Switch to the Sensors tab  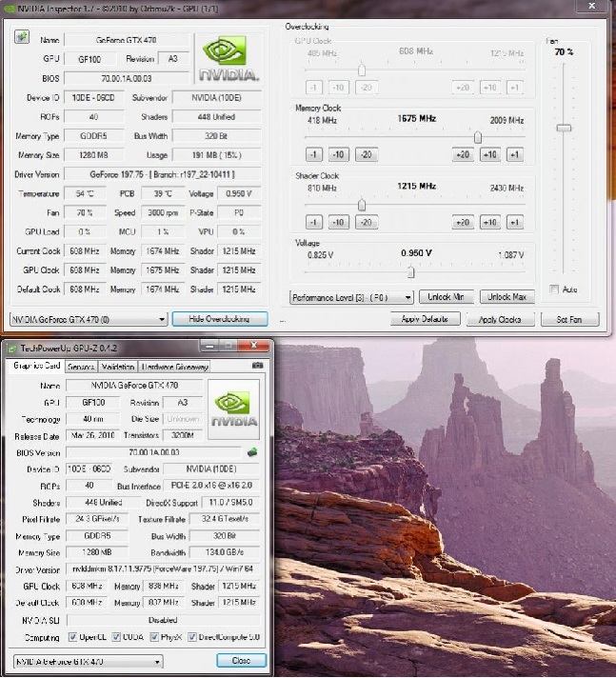[81, 367]
